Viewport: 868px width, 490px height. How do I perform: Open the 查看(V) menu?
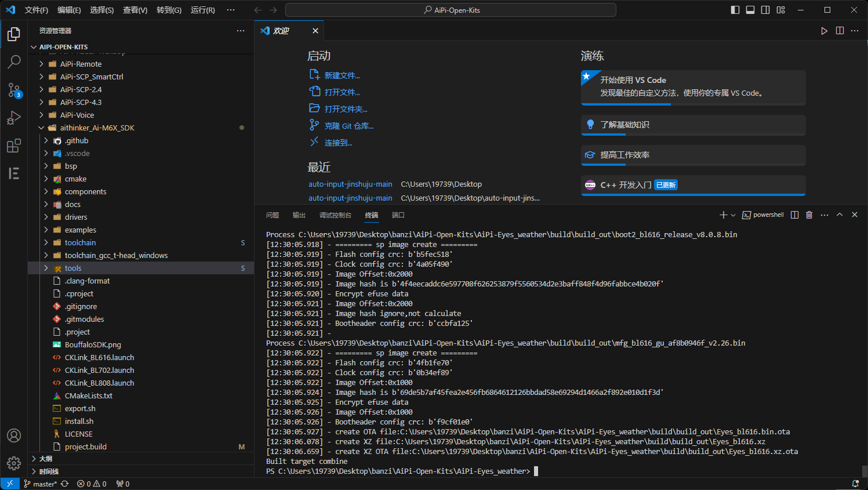[x=135, y=10]
